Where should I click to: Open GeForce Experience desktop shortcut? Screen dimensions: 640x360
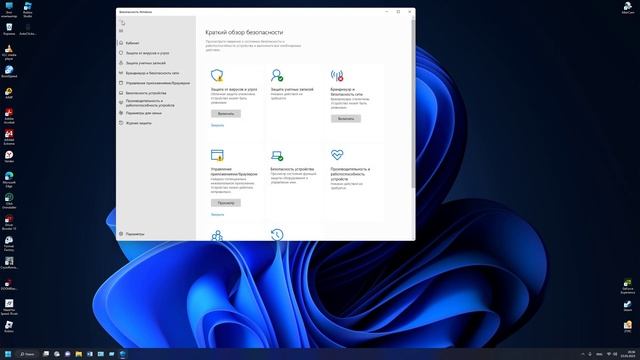(627, 286)
